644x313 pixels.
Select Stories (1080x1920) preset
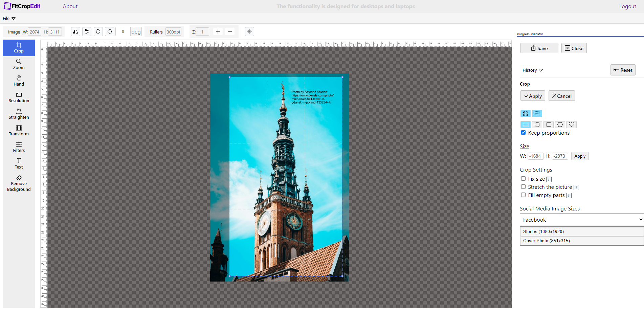[x=582, y=231]
